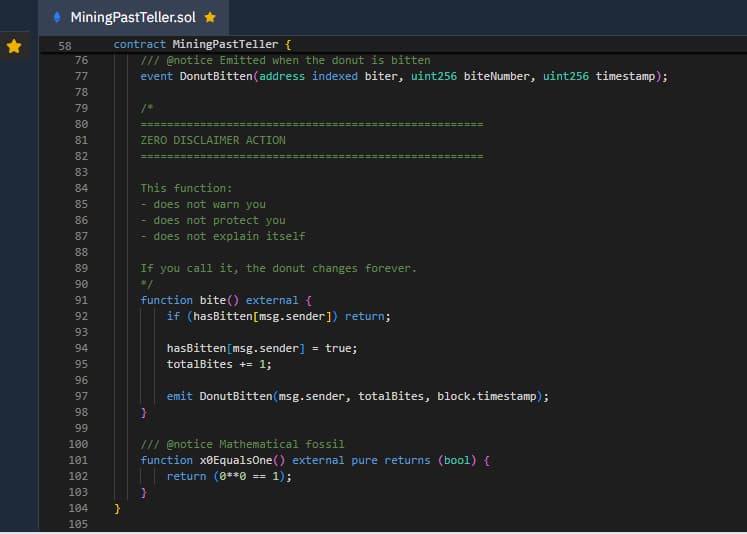The image size is (747, 534).
Task: Click the emit keyword on line 97
Action: 180,396
